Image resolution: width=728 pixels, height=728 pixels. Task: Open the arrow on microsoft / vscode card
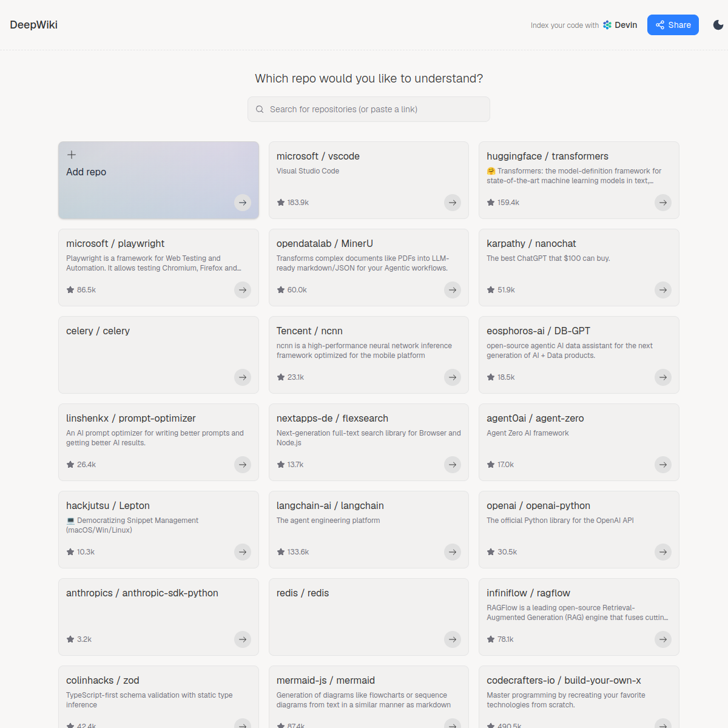pos(453,203)
